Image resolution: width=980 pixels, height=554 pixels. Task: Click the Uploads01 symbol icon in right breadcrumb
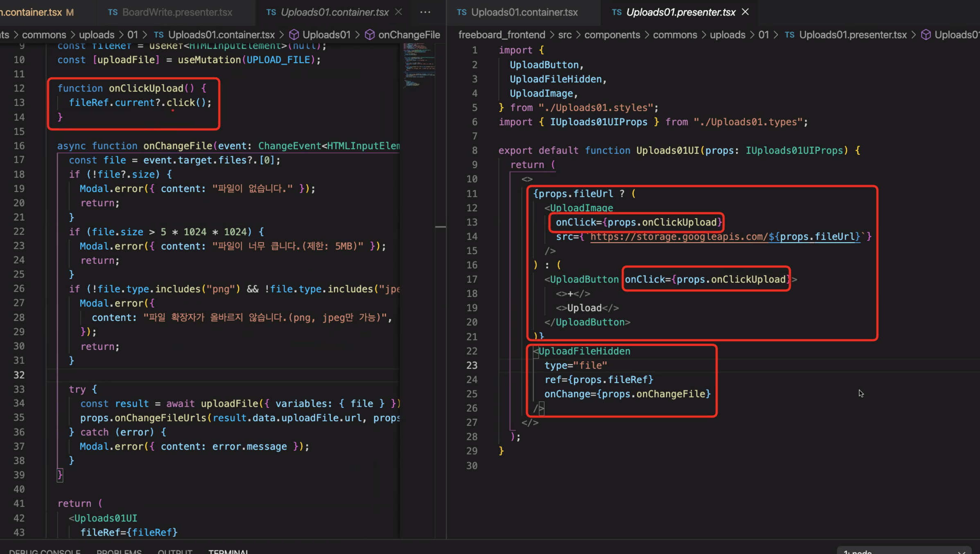(x=926, y=35)
